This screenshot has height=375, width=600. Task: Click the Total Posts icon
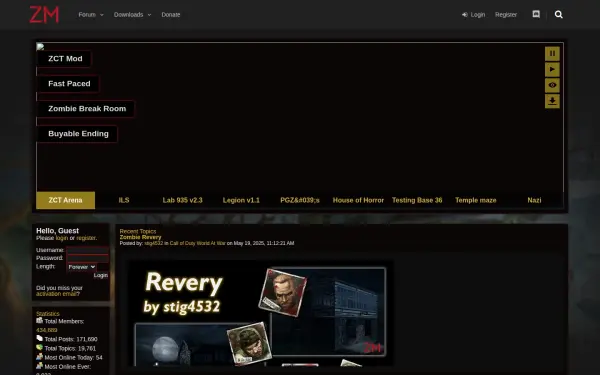tap(39, 338)
